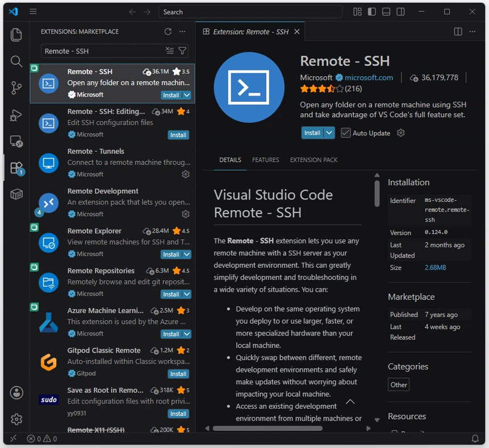The image size is (489, 448).
Task: Open the Search view in activity bar
Action: [x=16, y=61]
